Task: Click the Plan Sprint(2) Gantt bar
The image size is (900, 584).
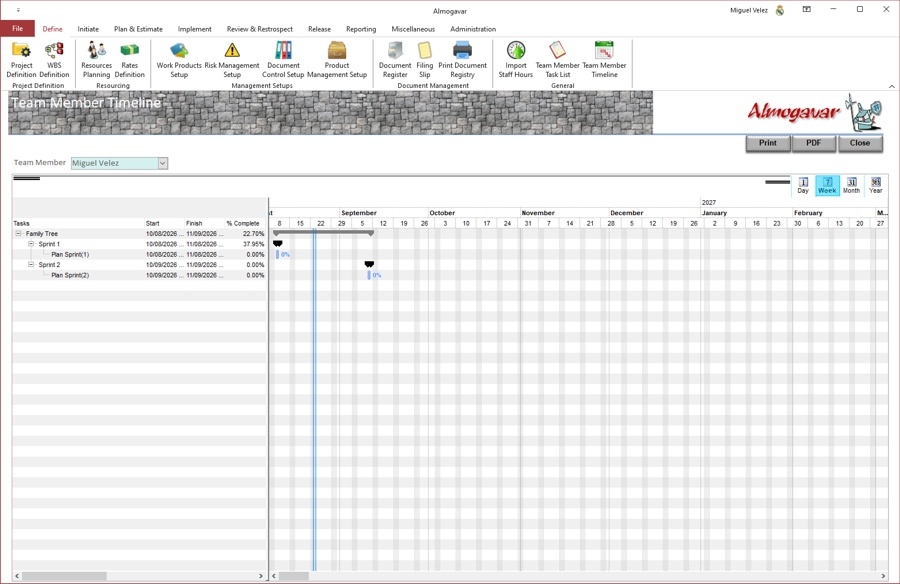Action: [369, 275]
